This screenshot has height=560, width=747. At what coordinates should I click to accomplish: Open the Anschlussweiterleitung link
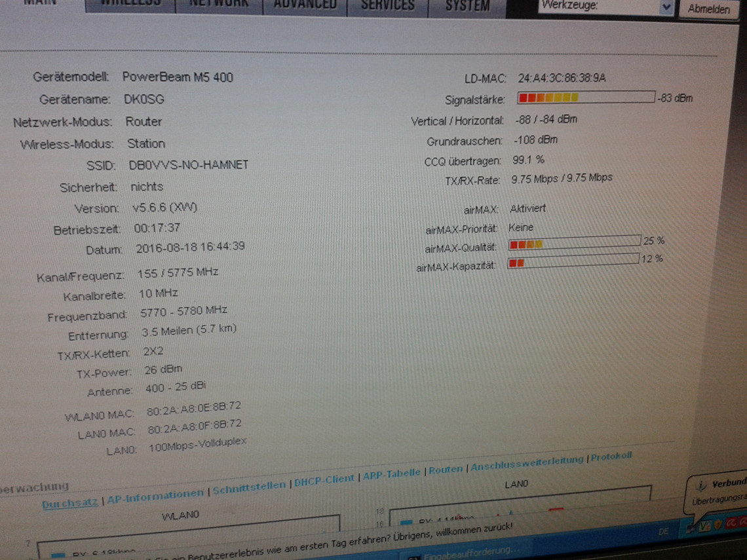[527, 463]
